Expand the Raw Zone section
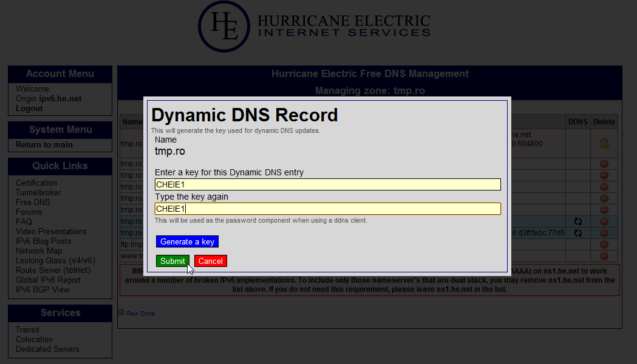637x364 pixels. (121, 313)
